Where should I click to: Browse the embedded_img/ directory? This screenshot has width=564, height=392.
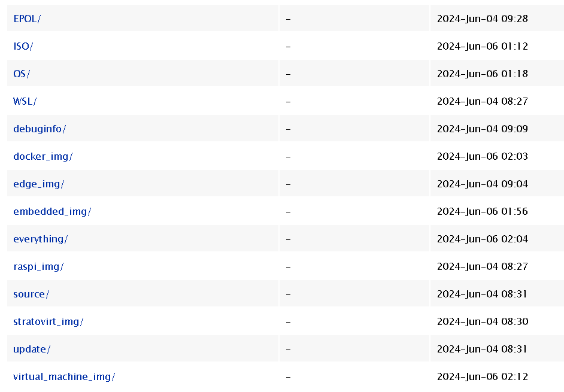pyautogui.click(x=52, y=211)
